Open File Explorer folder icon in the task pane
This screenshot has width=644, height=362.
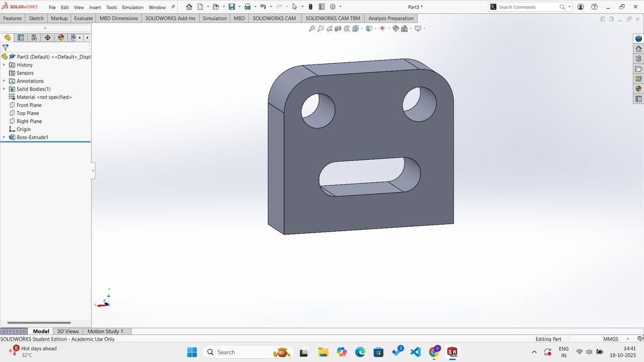point(638,69)
